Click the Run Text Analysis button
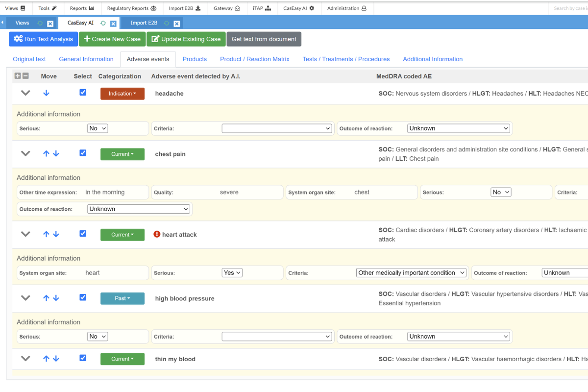The width and height of the screenshot is (588, 392). click(x=43, y=39)
